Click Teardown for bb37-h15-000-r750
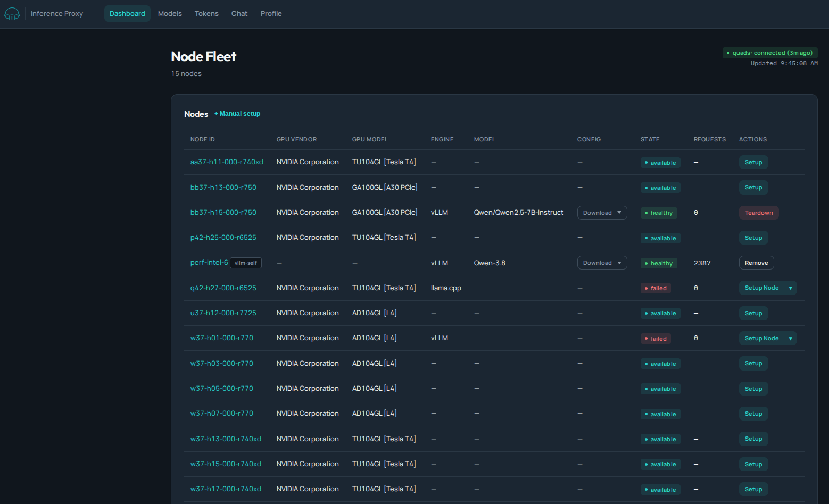The image size is (829, 504). coord(759,213)
